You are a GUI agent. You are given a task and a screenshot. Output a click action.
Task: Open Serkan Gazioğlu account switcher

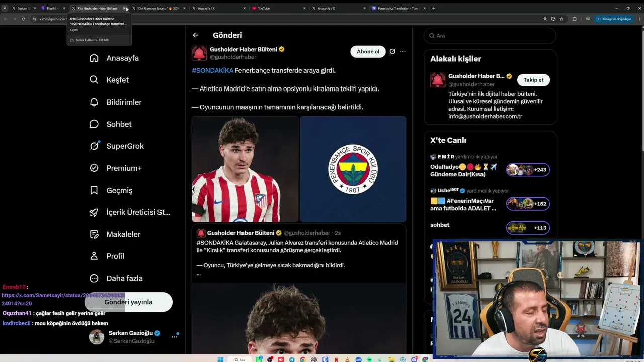tap(133, 337)
